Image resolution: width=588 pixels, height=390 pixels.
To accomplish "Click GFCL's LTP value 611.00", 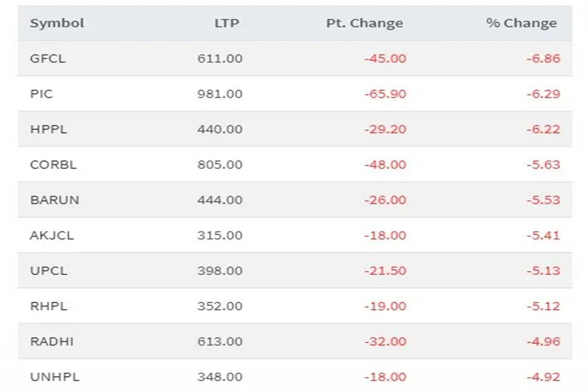I will 220,58.
